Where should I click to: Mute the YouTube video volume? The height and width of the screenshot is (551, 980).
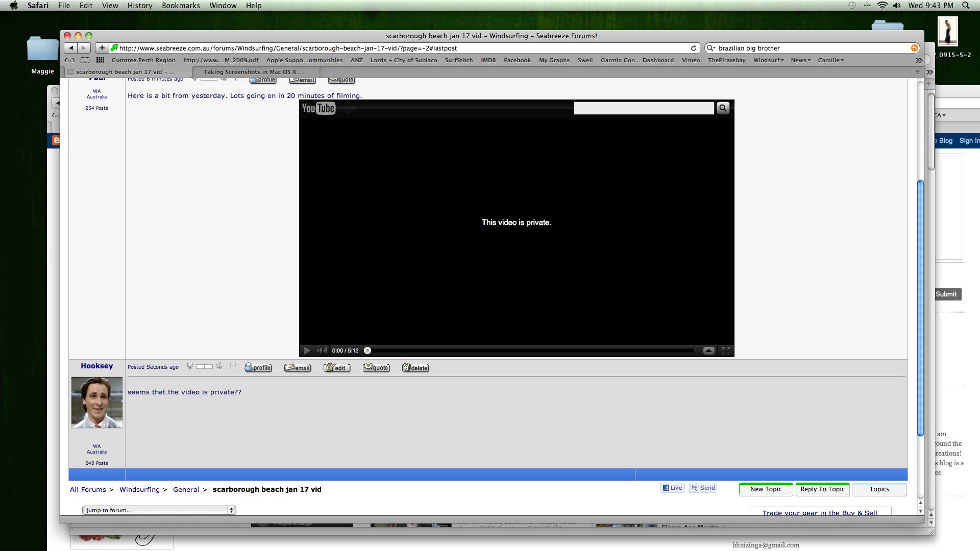322,350
